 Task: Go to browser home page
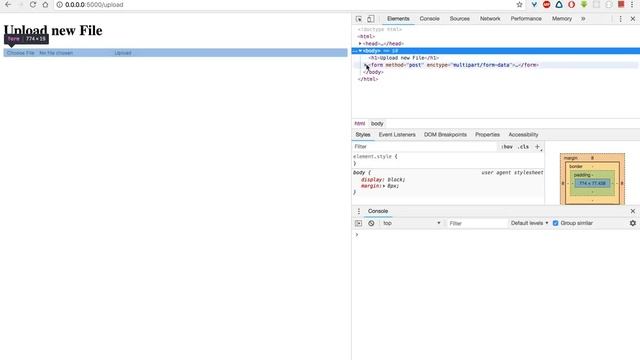[45, 4]
